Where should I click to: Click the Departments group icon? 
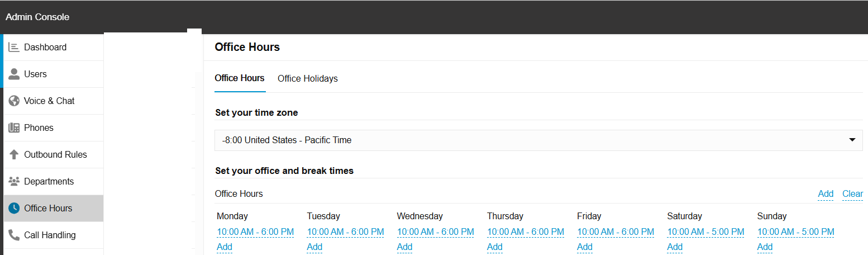(x=14, y=182)
